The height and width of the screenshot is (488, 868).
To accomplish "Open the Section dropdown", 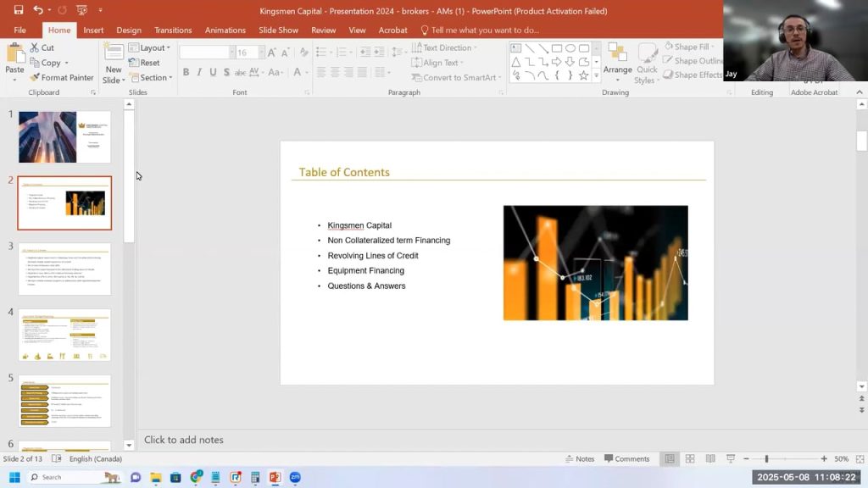I will pyautogui.click(x=151, y=77).
